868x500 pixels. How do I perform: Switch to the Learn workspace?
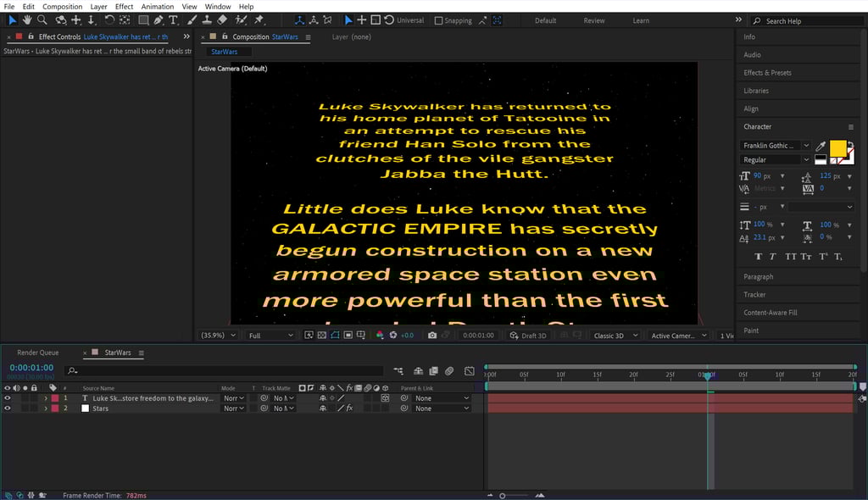(x=641, y=20)
